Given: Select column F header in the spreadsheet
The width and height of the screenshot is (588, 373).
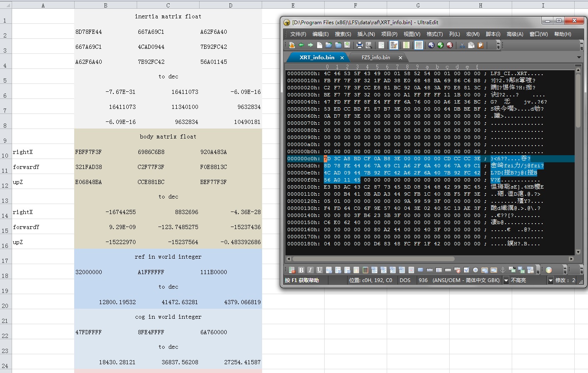Looking at the screenshot, I should pos(355,5).
